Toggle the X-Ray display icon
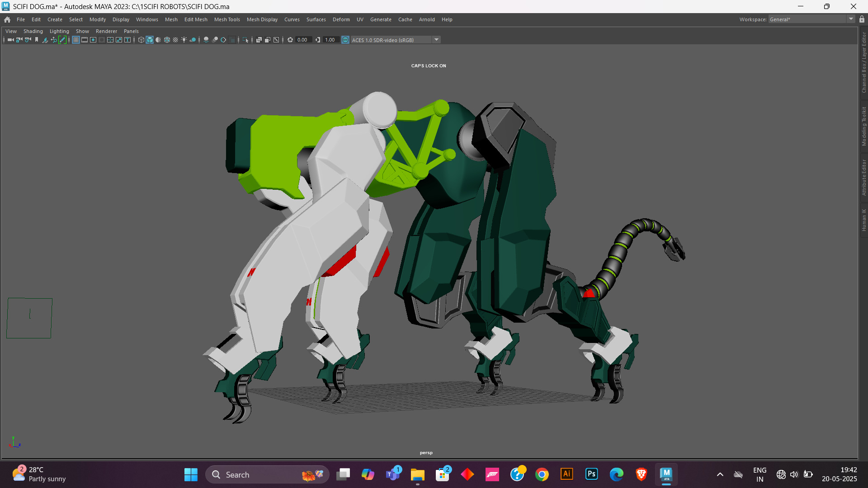Screen dimensions: 868x488 tap(259, 40)
